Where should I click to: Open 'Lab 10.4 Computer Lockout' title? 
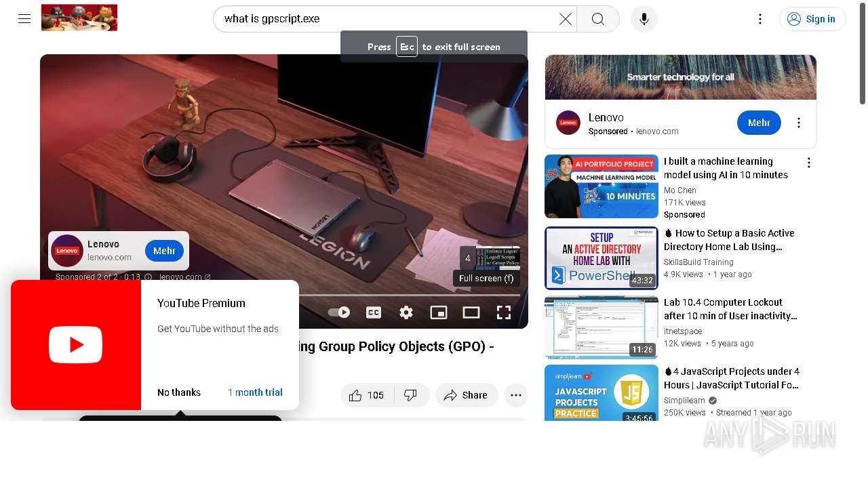coord(730,309)
